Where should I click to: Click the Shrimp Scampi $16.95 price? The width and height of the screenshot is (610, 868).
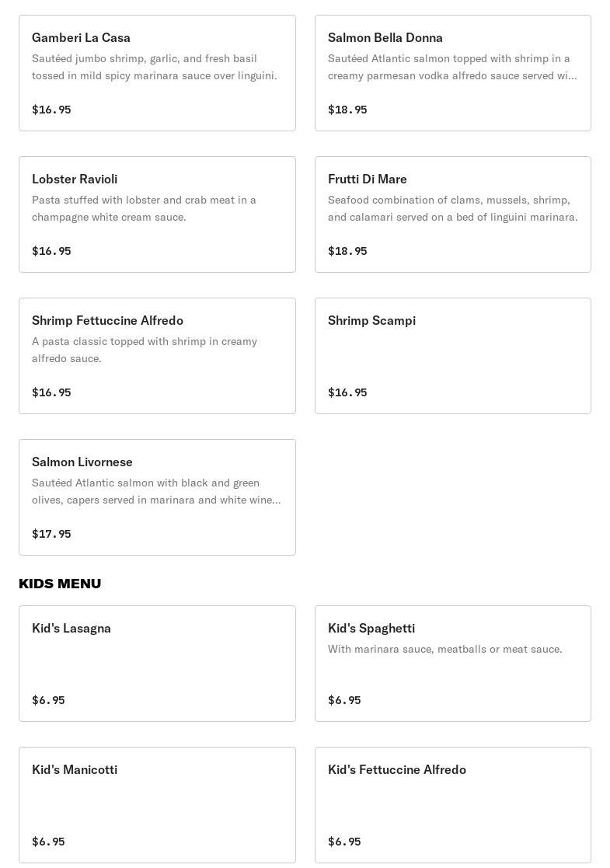[347, 392]
